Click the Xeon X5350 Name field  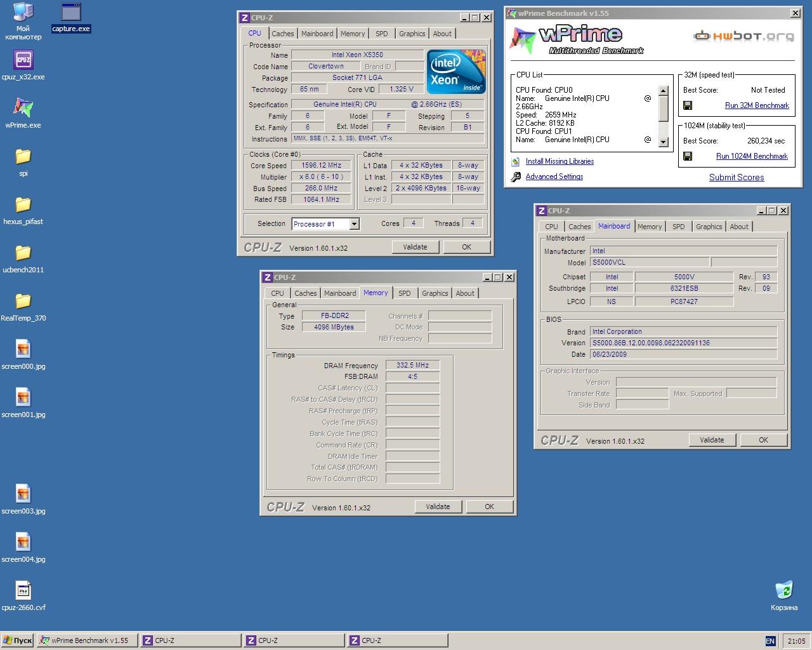tap(357, 55)
